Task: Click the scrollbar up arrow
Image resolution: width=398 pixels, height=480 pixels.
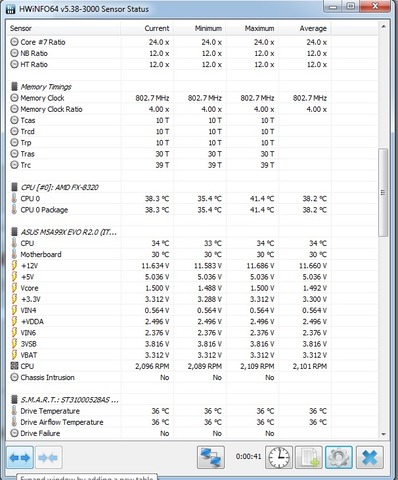Action: (x=383, y=26)
